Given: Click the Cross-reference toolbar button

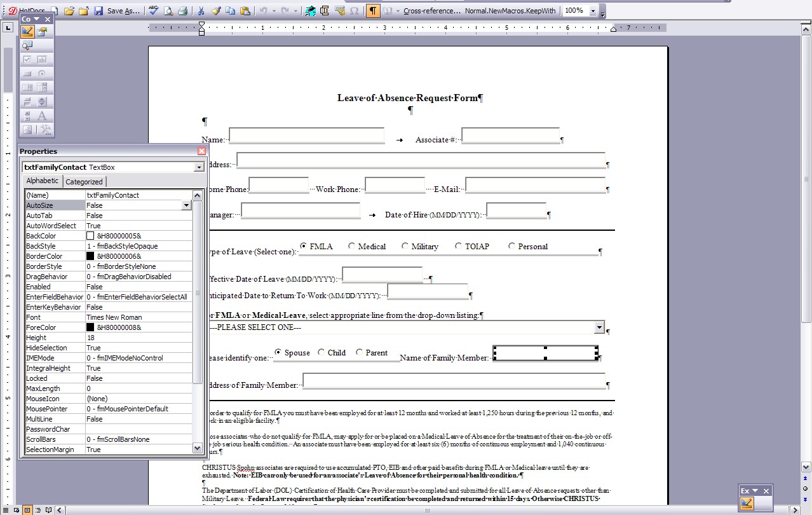Looking at the screenshot, I should 432,10.
